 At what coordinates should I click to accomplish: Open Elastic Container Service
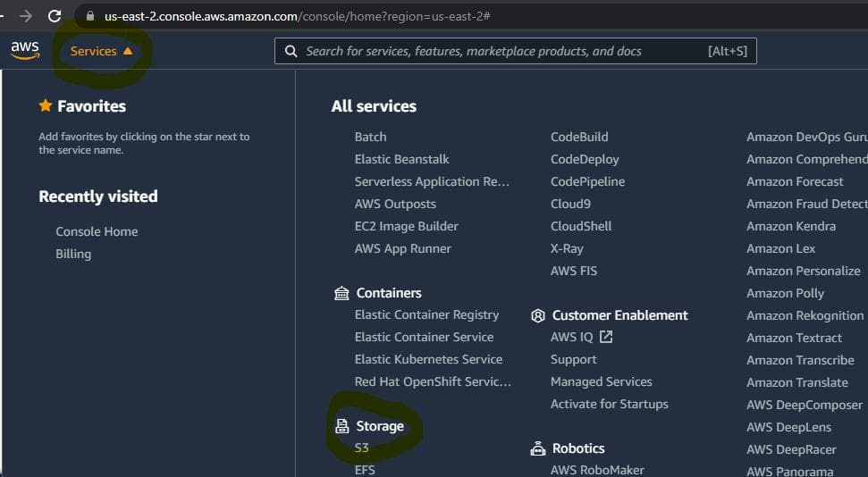pos(424,337)
